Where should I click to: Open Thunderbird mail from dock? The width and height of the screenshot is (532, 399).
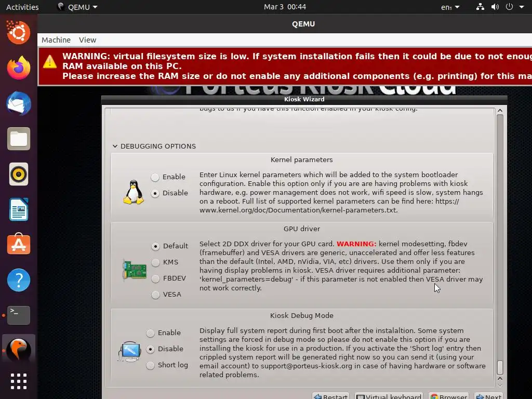pyautogui.click(x=19, y=103)
